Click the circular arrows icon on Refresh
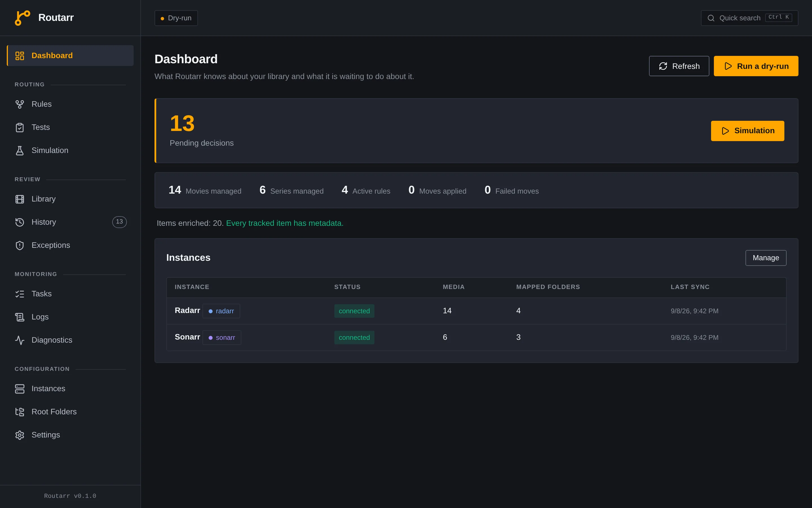The width and height of the screenshot is (812, 508). coord(663,66)
